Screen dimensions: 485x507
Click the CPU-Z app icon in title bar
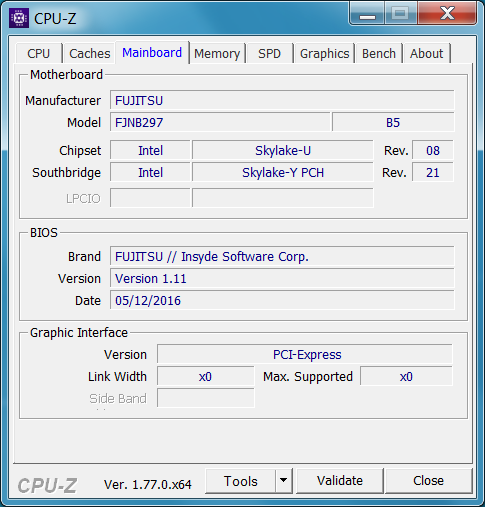pos(19,18)
